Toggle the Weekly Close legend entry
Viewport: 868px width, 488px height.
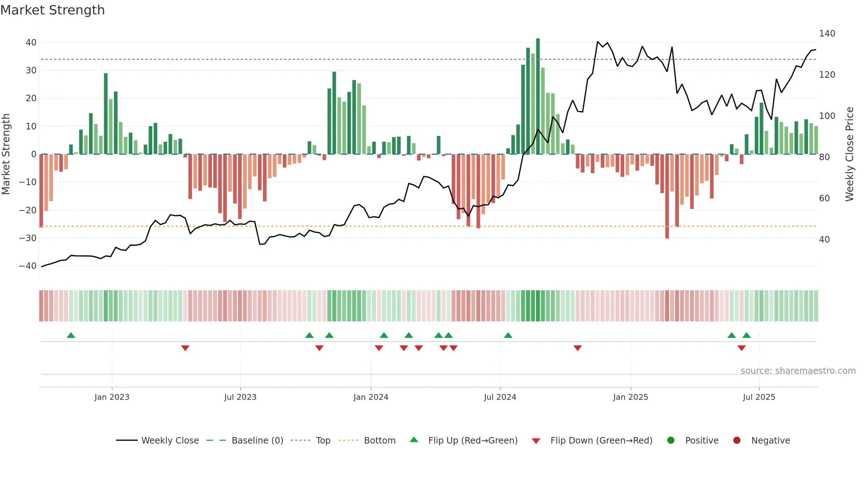157,440
